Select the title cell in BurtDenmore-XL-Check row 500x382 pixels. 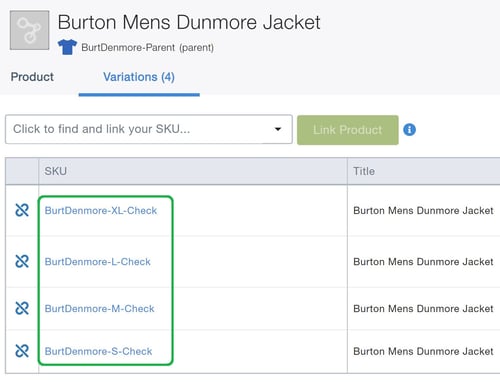[x=423, y=211]
